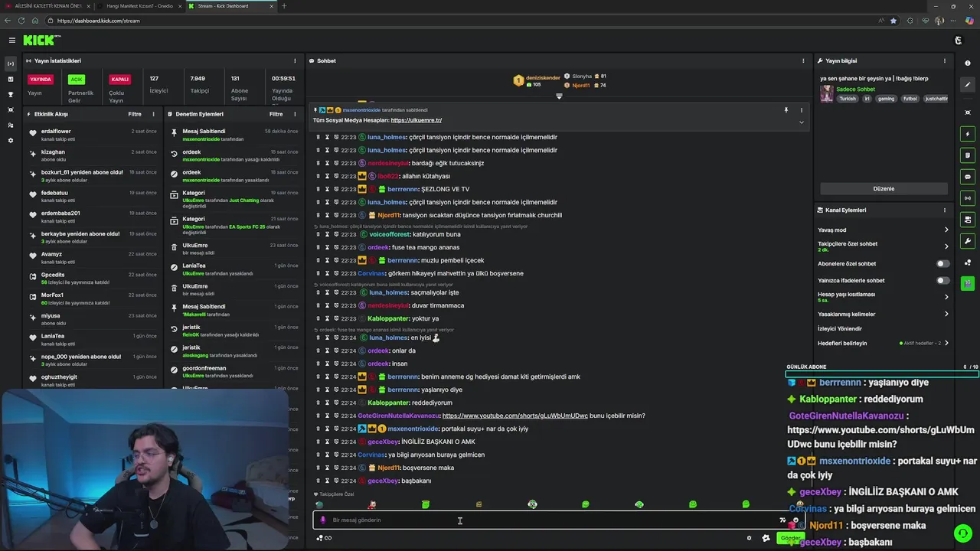Click the pencil edit icon in right rail

click(x=968, y=85)
